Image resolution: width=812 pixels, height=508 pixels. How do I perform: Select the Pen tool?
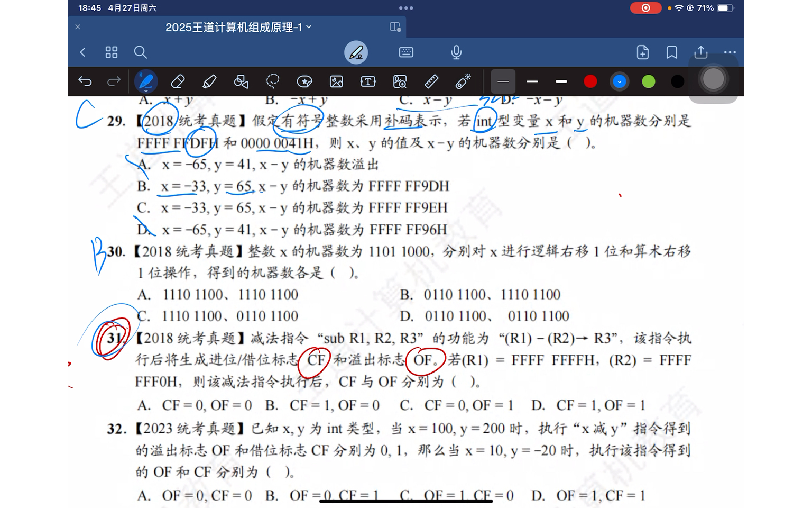pyautogui.click(x=146, y=81)
